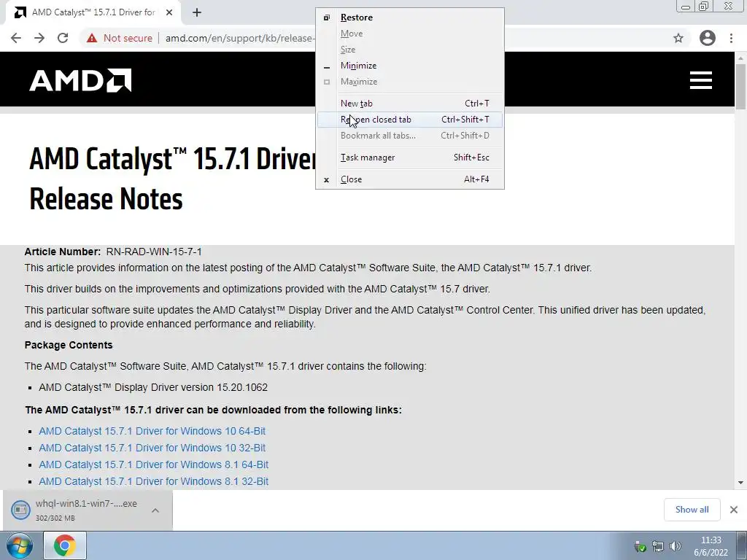Open the Chrome profile avatar icon
The image size is (747, 560).
(708, 38)
